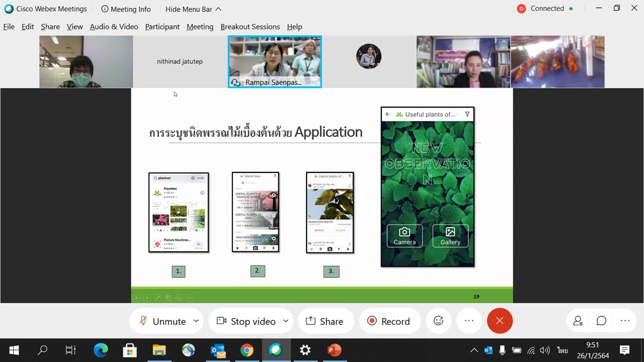Open the globe application on the taskbar
The height and width of the screenshot is (362, 644).
(x=188, y=350)
